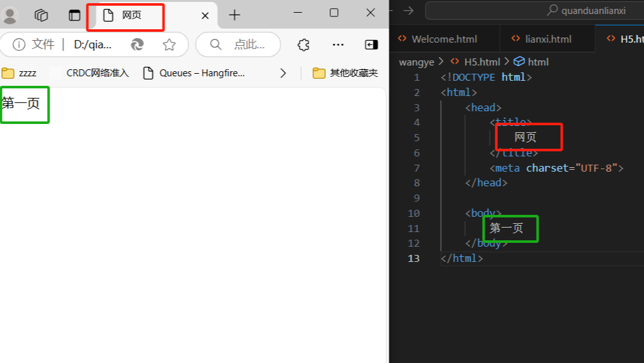Click the meta charset line in editor

coord(556,168)
